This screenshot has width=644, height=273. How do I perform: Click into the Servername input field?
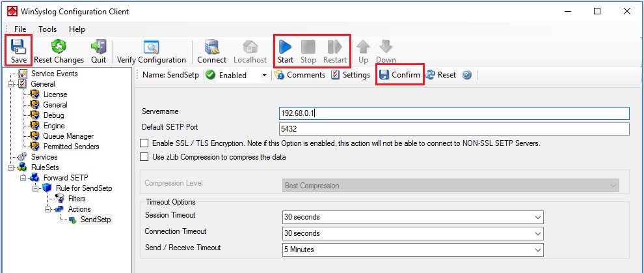[454, 113]
